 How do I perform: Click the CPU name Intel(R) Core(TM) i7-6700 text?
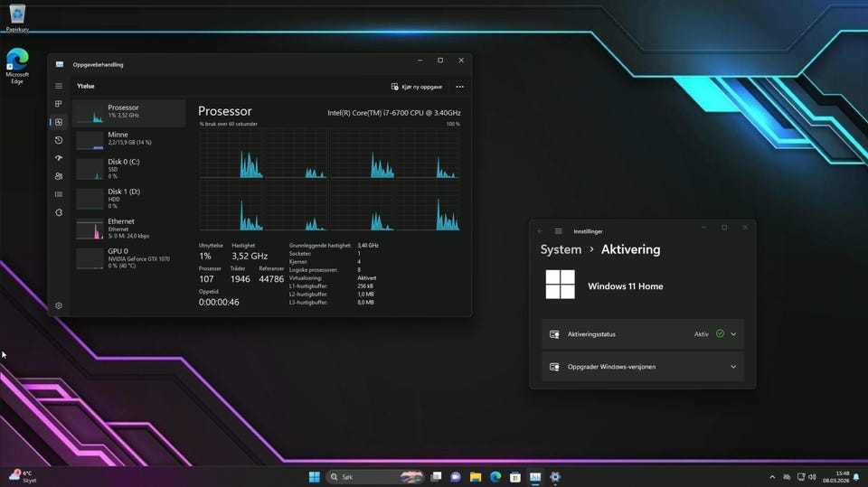394,113
